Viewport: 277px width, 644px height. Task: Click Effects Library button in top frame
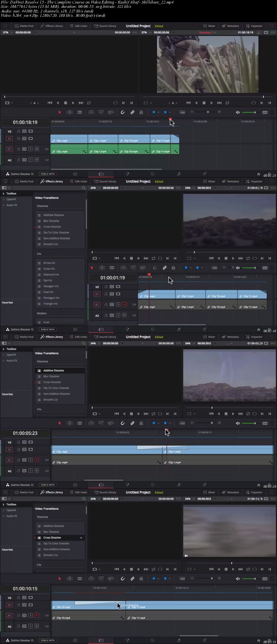point(52,26)
